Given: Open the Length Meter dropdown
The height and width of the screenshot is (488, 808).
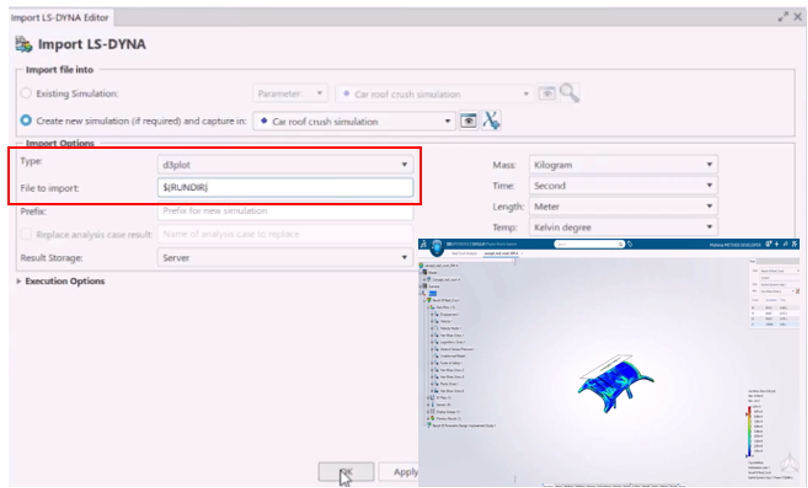Looking at the screenshot, I should click(623, 207).
